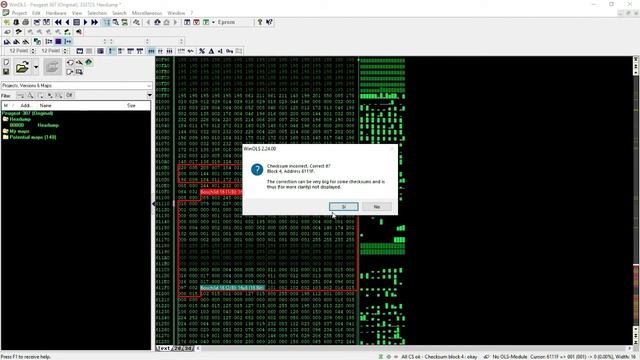Sort by Name column header
This screenshot has width=640, height=360.
pos(45,105)
